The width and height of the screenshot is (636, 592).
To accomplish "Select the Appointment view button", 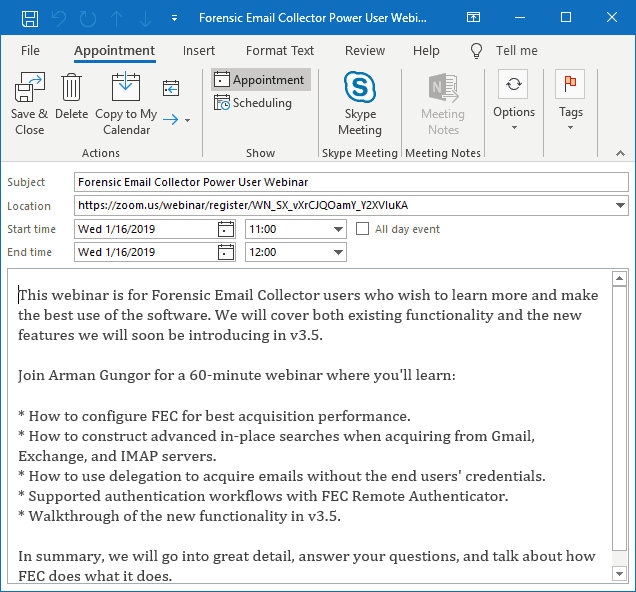I will (260, 80).
